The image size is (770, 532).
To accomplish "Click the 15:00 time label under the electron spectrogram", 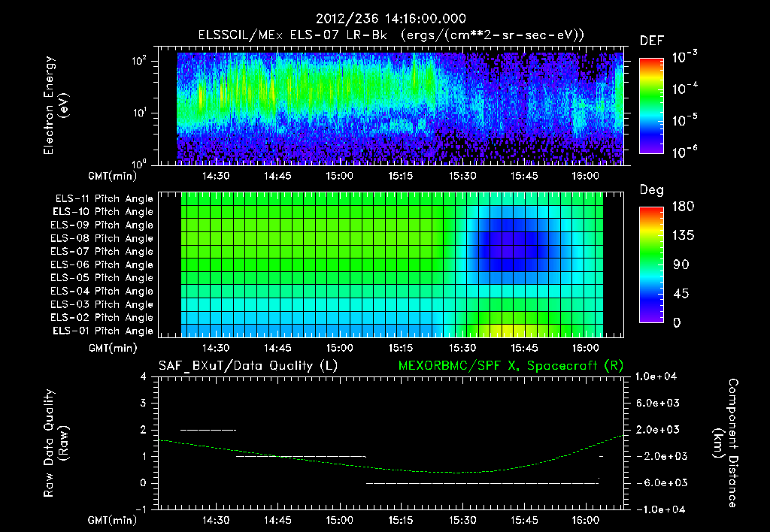I will [x=339, y=176].
